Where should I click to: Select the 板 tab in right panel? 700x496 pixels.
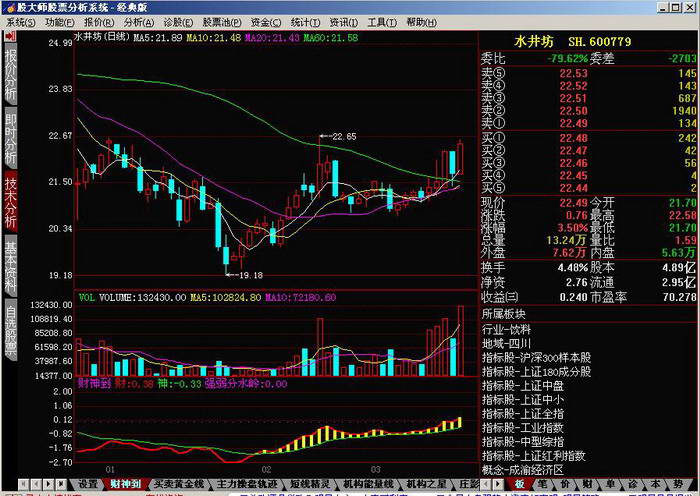point(520,483)
